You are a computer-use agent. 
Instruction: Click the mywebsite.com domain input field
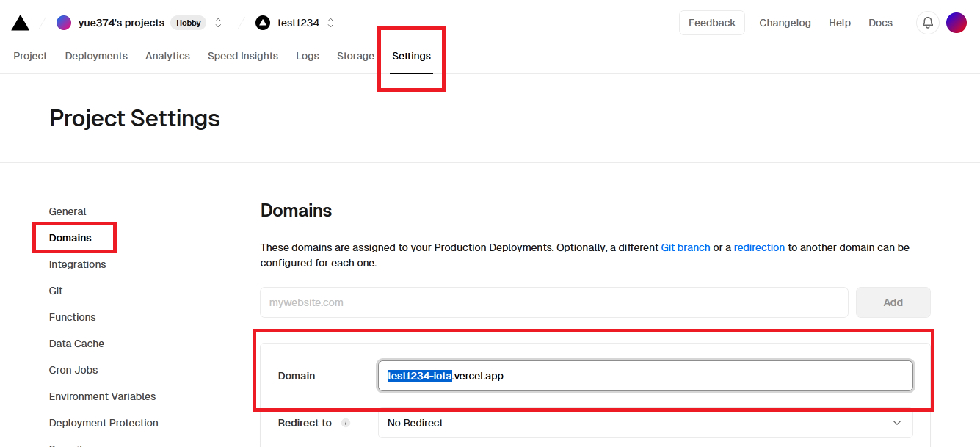coord(554,302)
